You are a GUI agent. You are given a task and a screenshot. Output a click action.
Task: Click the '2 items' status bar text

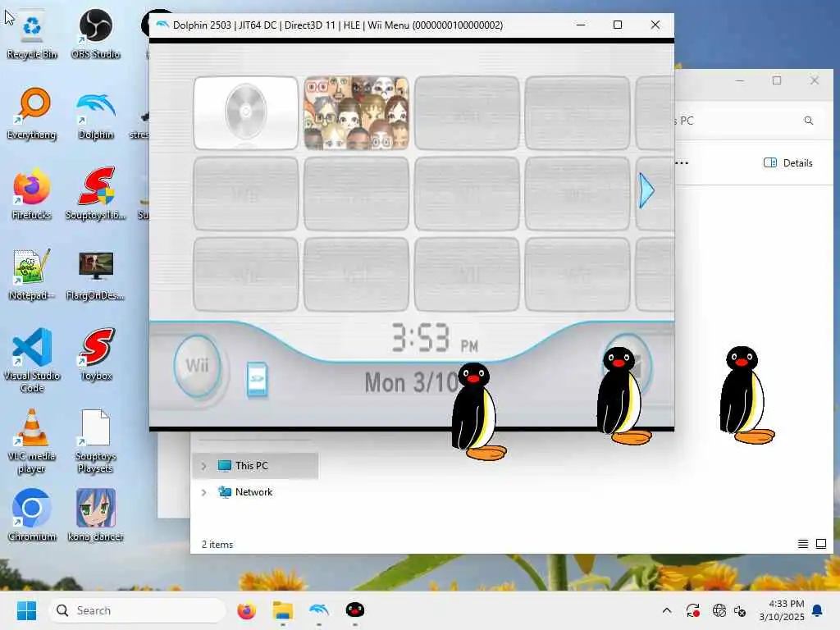pyautogui.click(x=217, y=545)
